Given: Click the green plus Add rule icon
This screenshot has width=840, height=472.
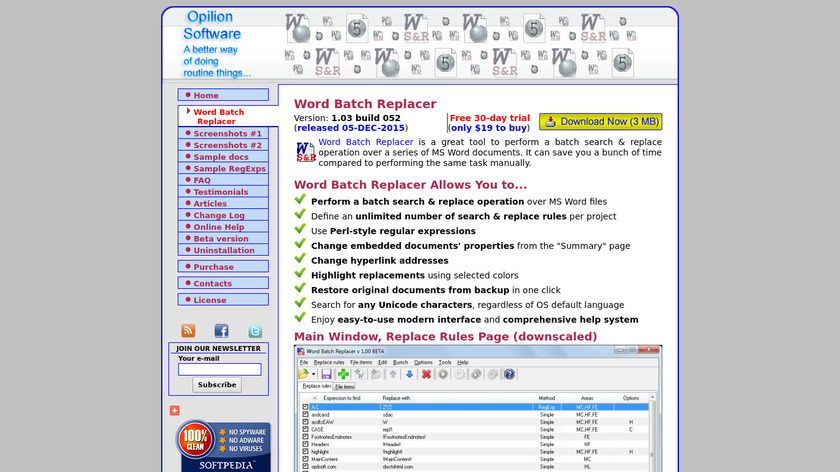Looking at the screenshot, I should (343, 374).
